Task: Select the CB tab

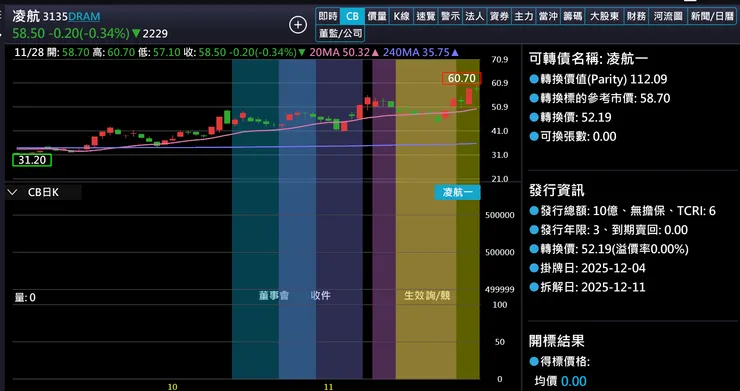Action: [x=352, y=17]
